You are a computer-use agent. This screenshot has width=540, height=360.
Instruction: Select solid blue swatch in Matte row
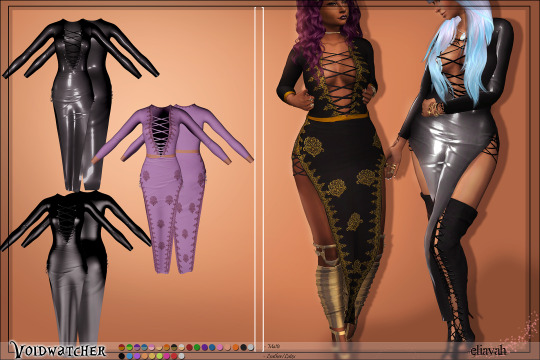(x=212, y=347)
